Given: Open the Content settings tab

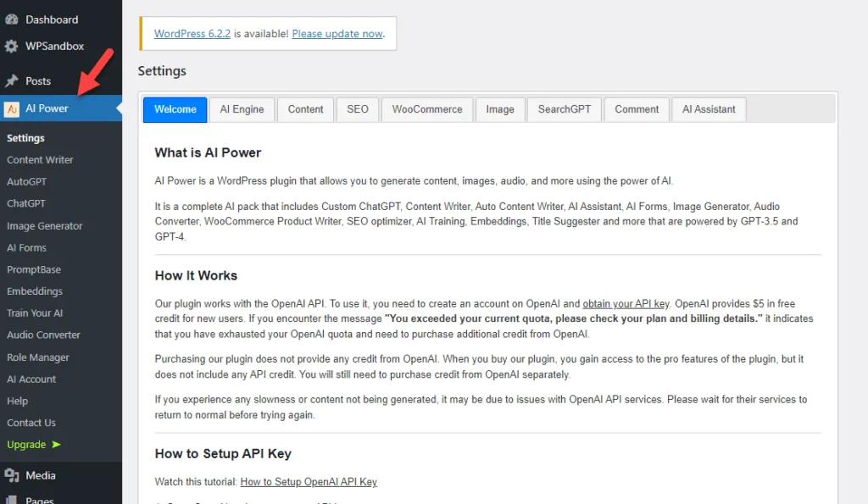Looking at the screenshot, I should 305,109.
